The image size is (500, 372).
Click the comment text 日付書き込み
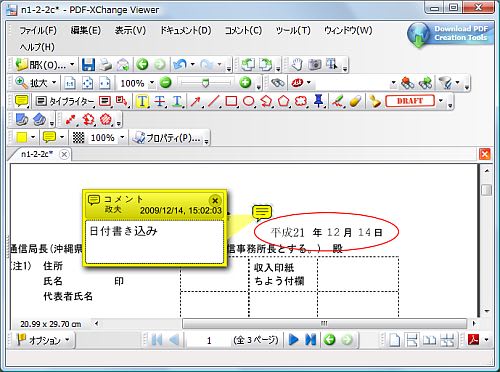123,231
